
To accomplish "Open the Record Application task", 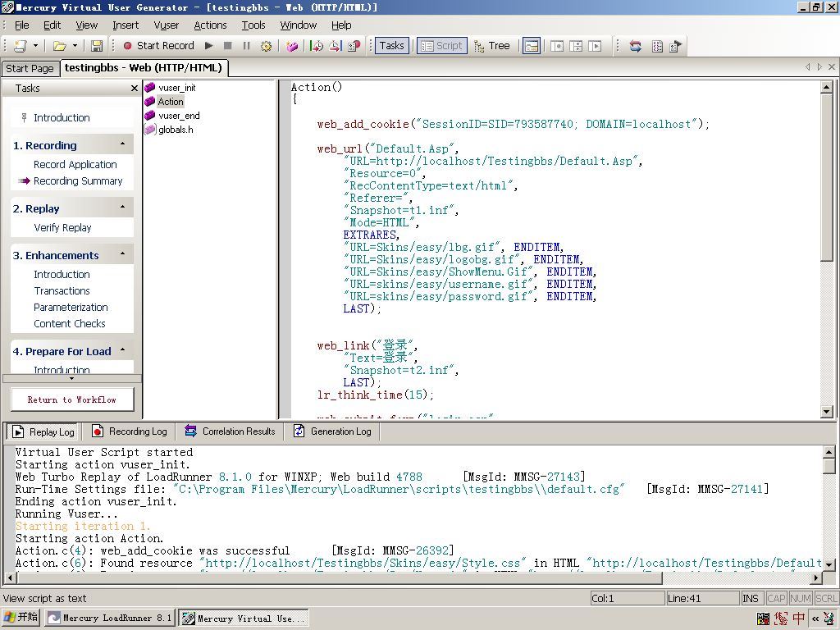I will 75,164.
